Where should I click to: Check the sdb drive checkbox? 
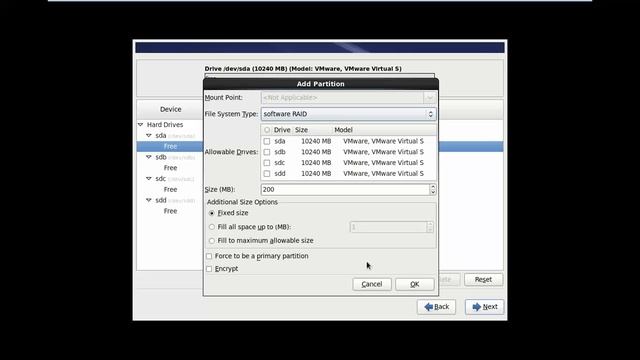click(267, 152)
